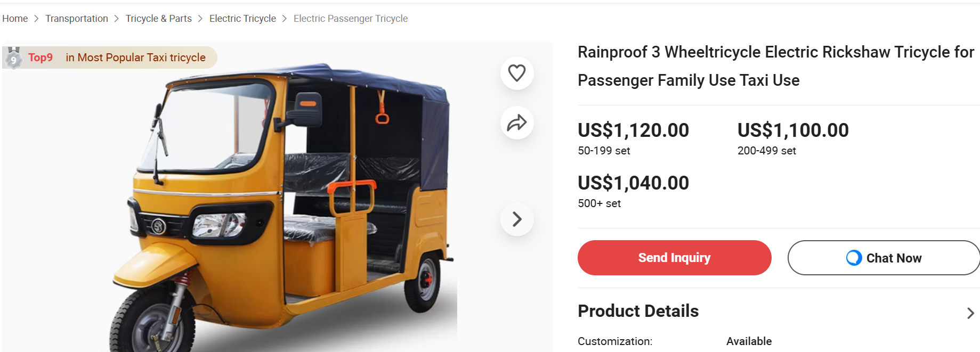Select the US$1,100.00 price tier
Viewport: 980px width, 352px height.
pos(793,130)
